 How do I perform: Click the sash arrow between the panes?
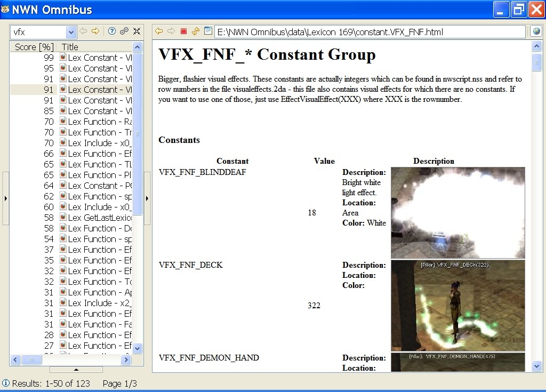pyautogui.click(x=147, y=198)
